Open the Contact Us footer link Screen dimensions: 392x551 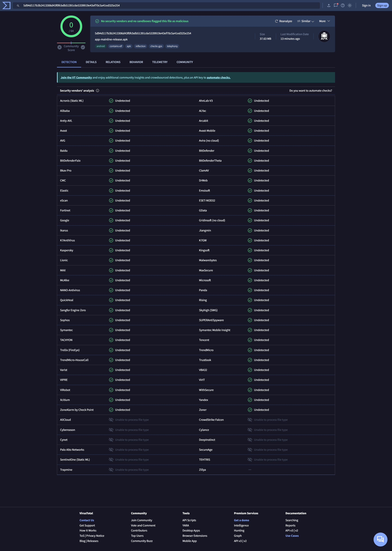point(87,520)
